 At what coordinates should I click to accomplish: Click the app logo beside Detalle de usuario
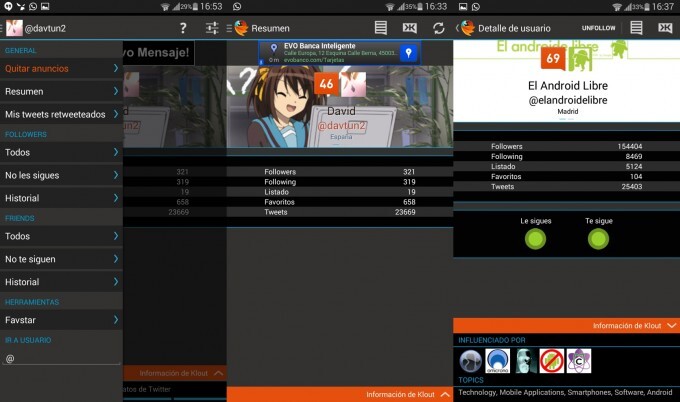pos(468,28)
